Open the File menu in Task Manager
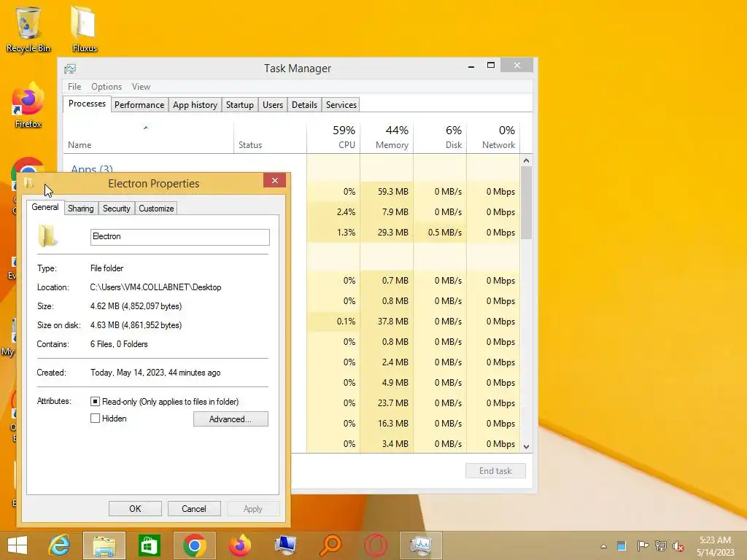This screenshot has height=560, width=747. [x=74, y=87]
